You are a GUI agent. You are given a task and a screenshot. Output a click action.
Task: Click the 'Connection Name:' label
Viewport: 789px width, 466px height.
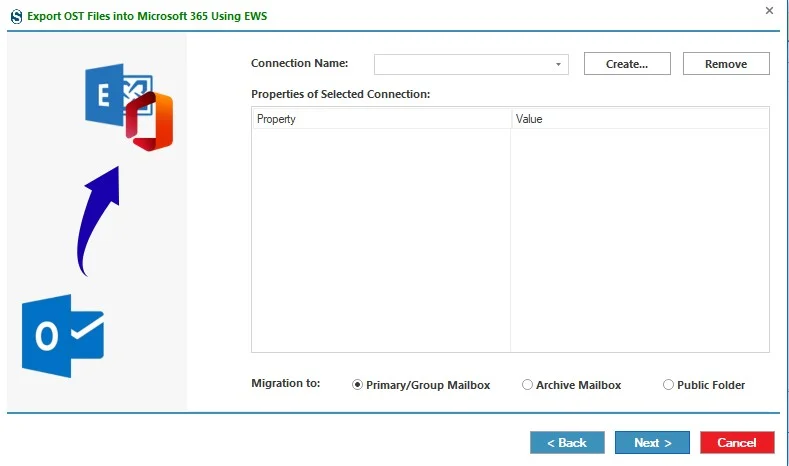pos(299,63)
